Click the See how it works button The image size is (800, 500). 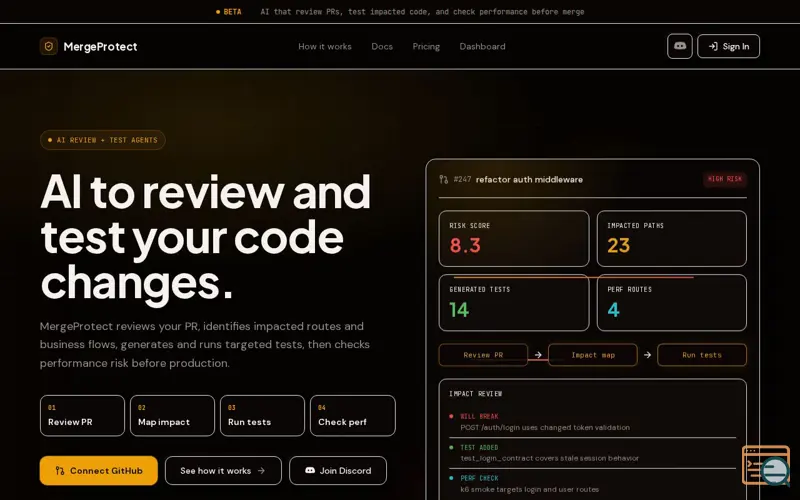(x=223, y=470)
